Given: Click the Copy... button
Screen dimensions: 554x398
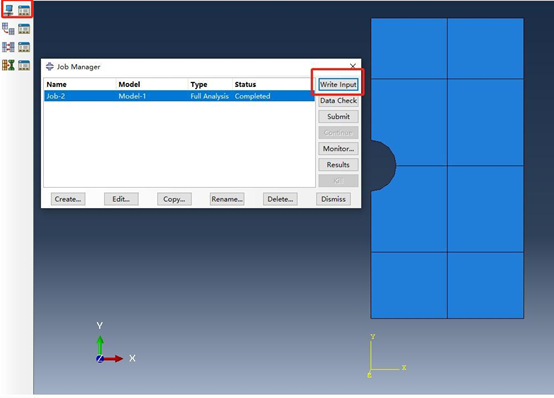Looking at the screenshot, I should 174,199.
